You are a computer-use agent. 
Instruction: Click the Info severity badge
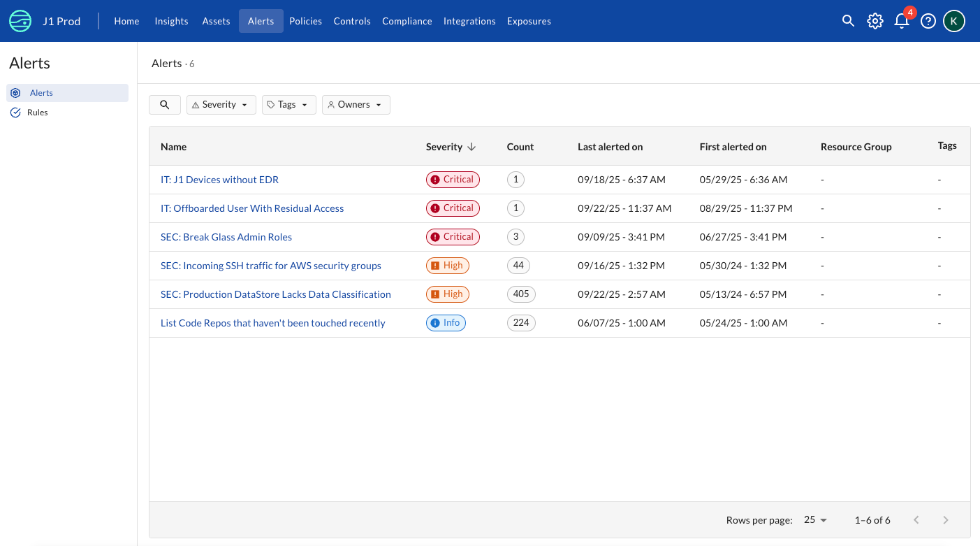coord(446,323)
